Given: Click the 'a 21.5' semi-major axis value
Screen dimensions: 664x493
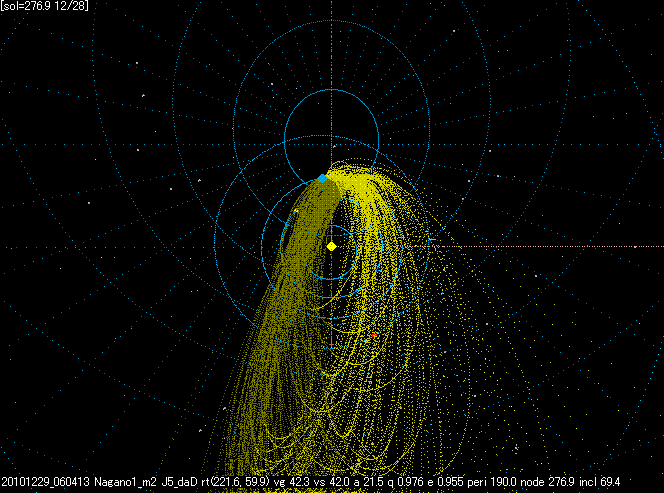Looking at the screenshot, I should tap(366, 482).
